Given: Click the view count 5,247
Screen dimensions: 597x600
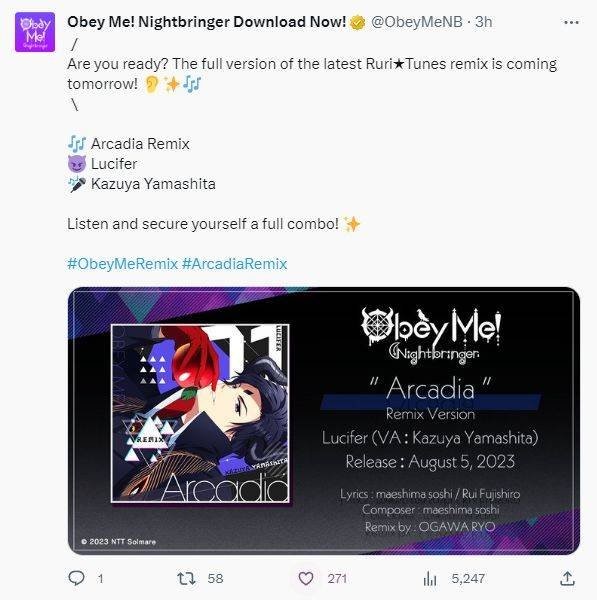Looking at the screenshot, I should 468,578.
